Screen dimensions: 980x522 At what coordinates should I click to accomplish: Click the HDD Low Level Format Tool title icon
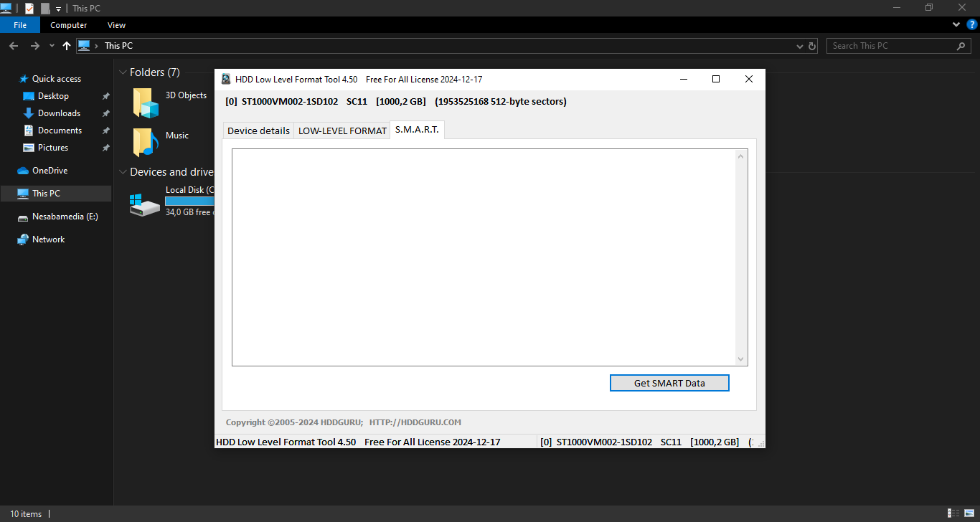[x=226, y=80]
